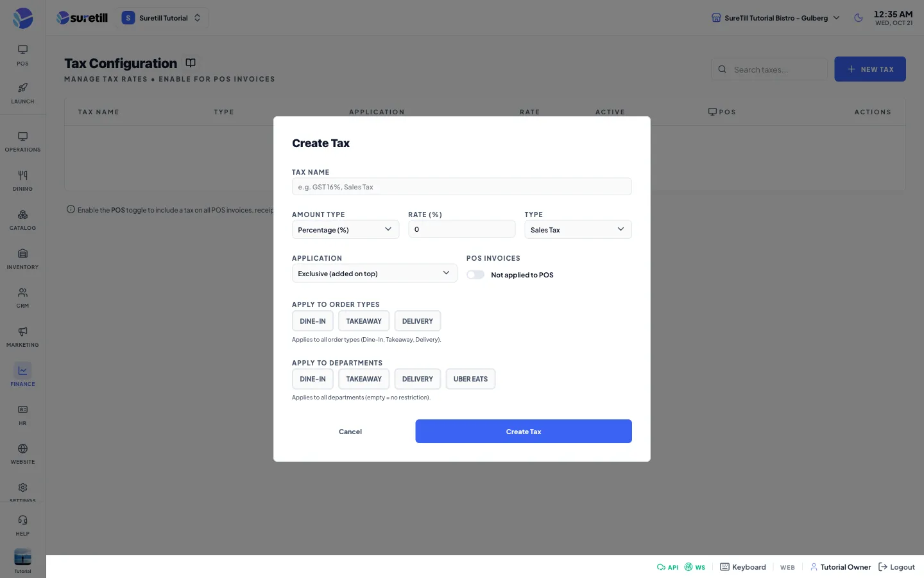Open the Catalog sidebar icon
Viewport: 924px width, 578px height.
[x=22, y=215]
